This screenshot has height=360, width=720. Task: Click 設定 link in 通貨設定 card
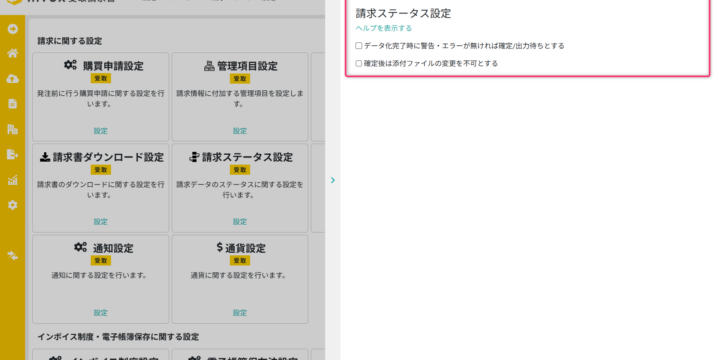[x=240, y=313]
